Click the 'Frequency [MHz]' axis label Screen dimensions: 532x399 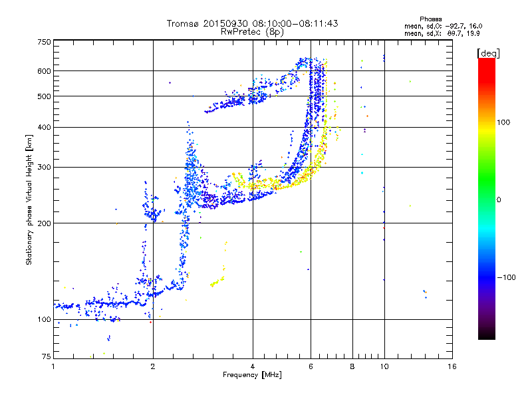[252, 375]
